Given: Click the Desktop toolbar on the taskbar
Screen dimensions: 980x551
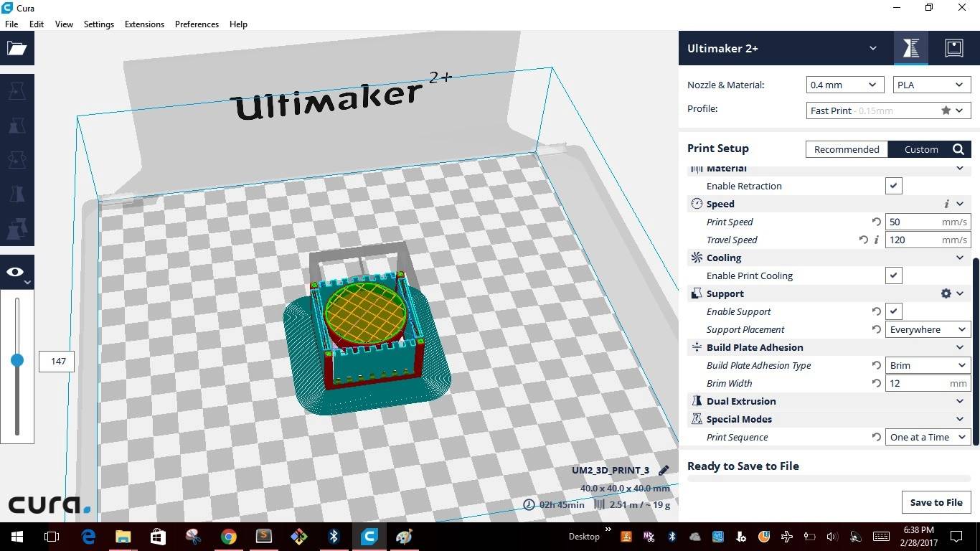Looking at the screenshot, I should point(584,537).
